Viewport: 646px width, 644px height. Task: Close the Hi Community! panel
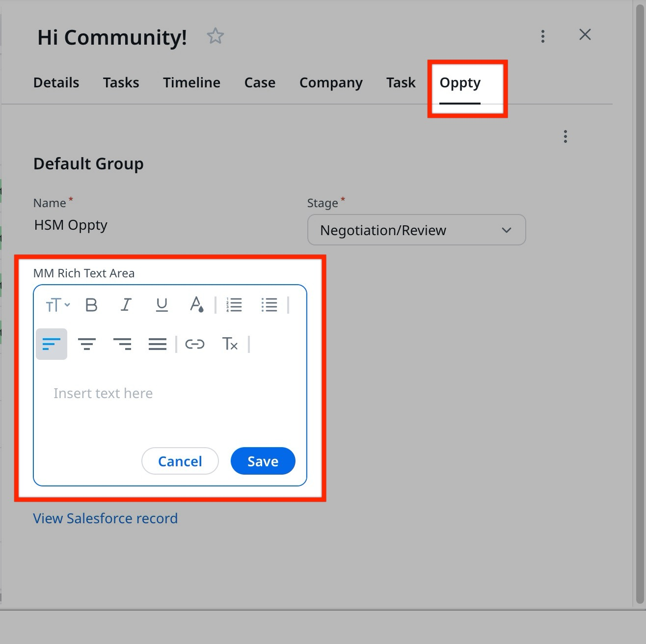pos(585,34)
